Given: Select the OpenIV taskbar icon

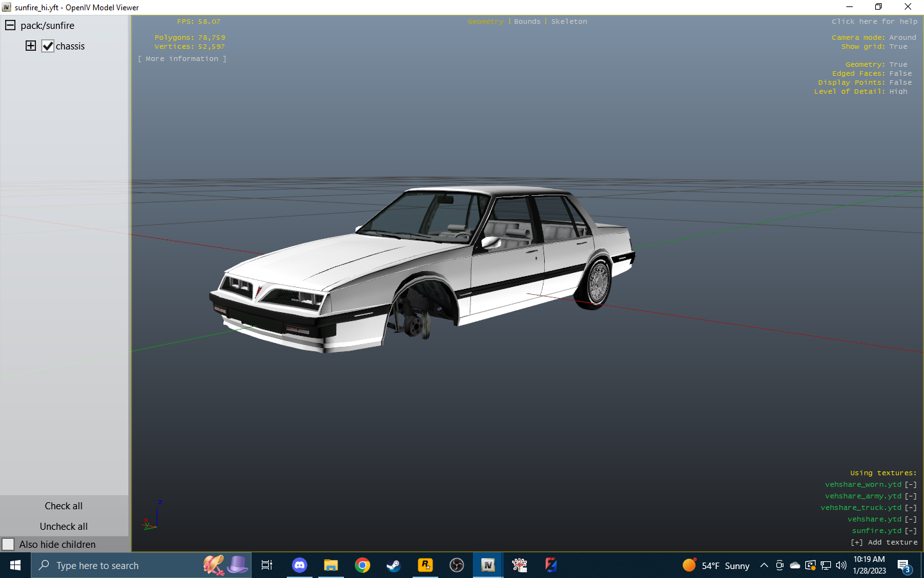Looking at the screenshot, I should point(488,565).
